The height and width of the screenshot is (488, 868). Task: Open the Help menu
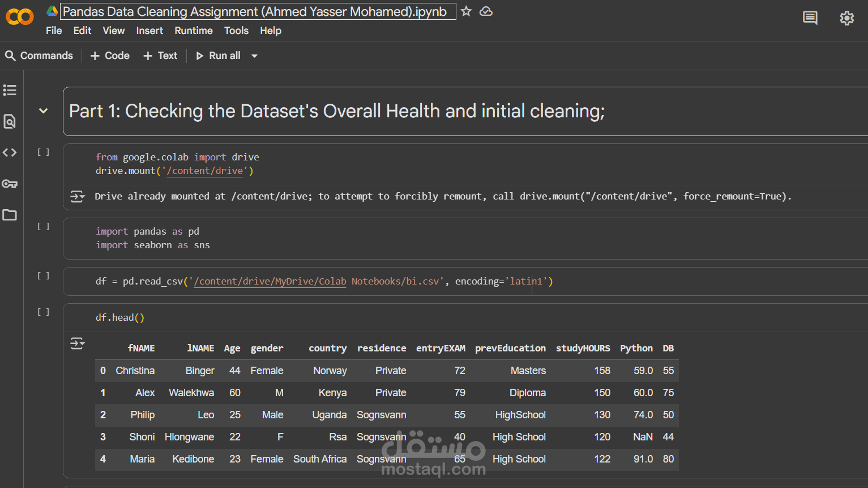coord(271,31)
